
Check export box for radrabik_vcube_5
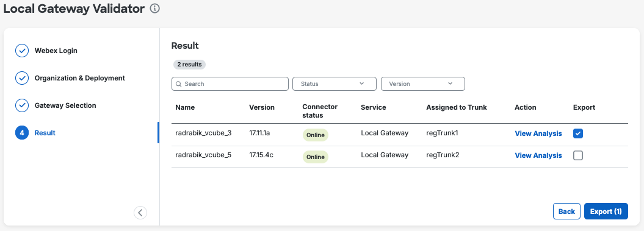[578, 155]
